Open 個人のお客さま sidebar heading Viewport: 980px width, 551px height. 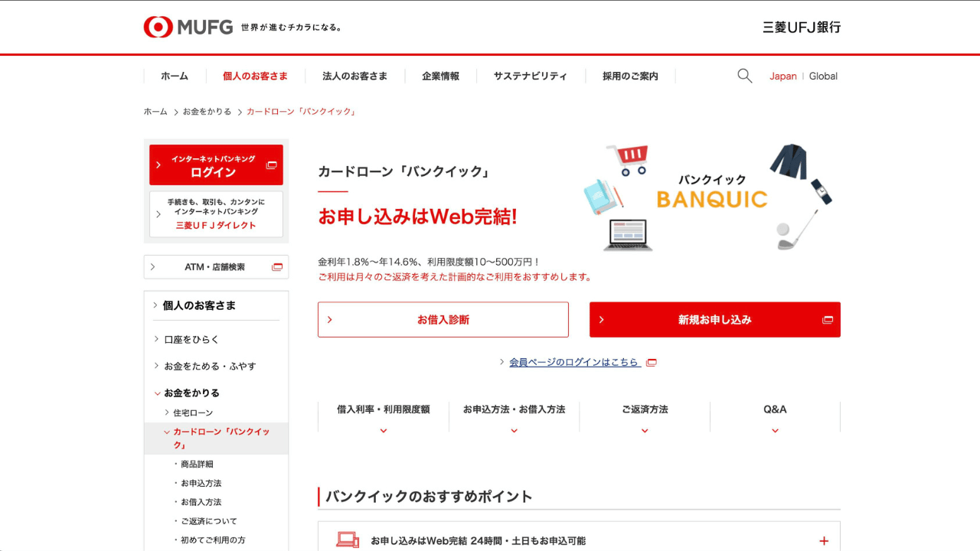click(x=199, y=305)
